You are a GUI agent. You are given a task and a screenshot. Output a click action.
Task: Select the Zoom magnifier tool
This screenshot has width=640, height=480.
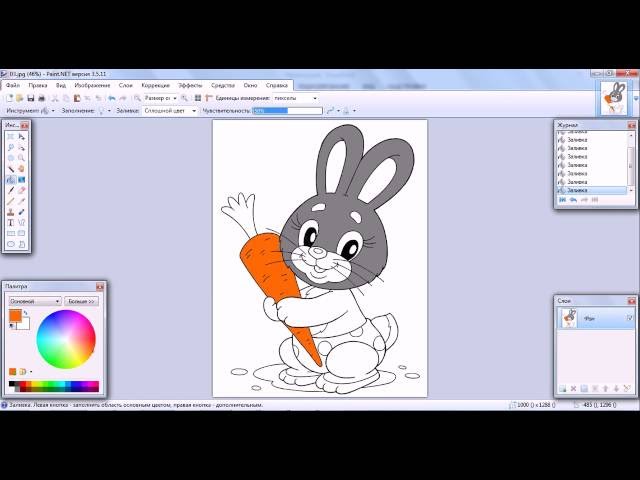click(x=21, y=158)
